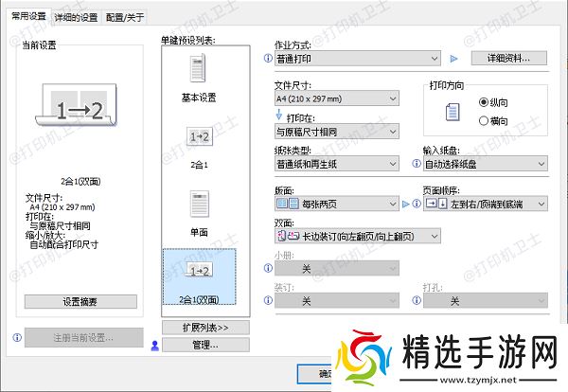Click the 单键预设列表 label
This screenshot has height=392, width=568.
pos(187,40)
